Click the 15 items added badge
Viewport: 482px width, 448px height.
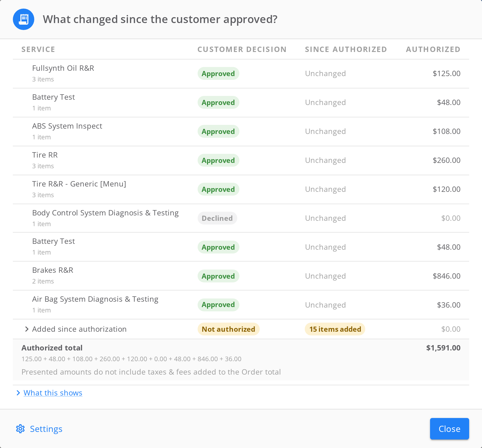pyautogui.click(x=335, y=329)
